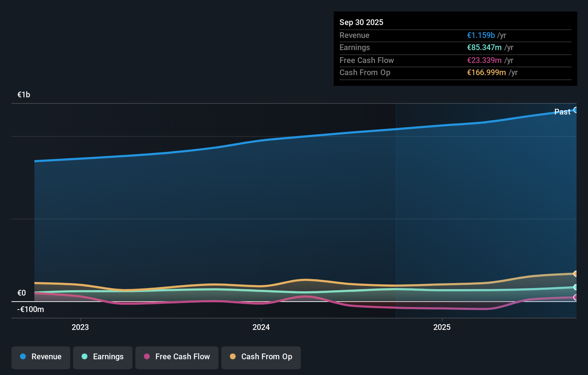Select the 2024 axis label

point(261,327)
